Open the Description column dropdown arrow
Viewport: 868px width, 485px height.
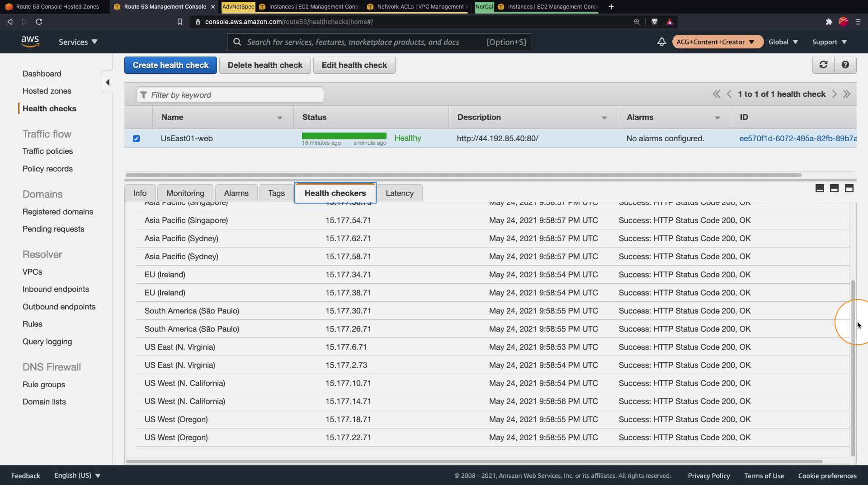pyautogui.click(x=604, y=118)
